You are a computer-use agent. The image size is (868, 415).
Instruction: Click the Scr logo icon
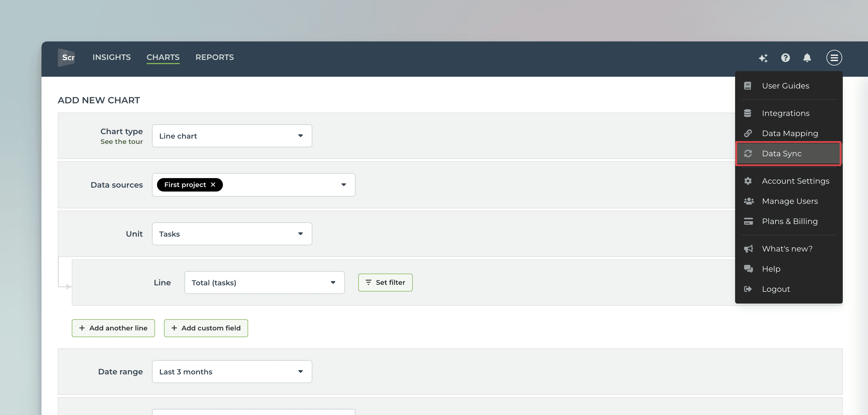[x=66, y=58]
